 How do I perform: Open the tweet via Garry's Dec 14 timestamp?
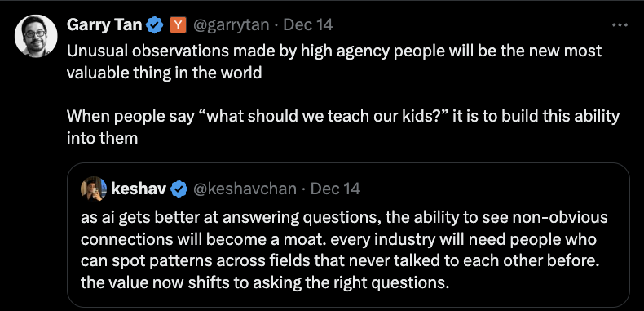click(x=308, y=25)
